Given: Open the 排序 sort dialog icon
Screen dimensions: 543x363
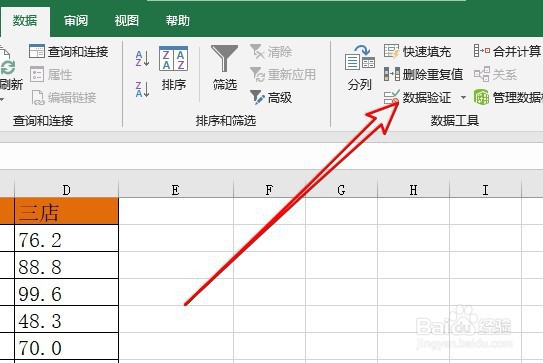Looking at the screenshot, I should pyautogui.click(x=173, y=59).
